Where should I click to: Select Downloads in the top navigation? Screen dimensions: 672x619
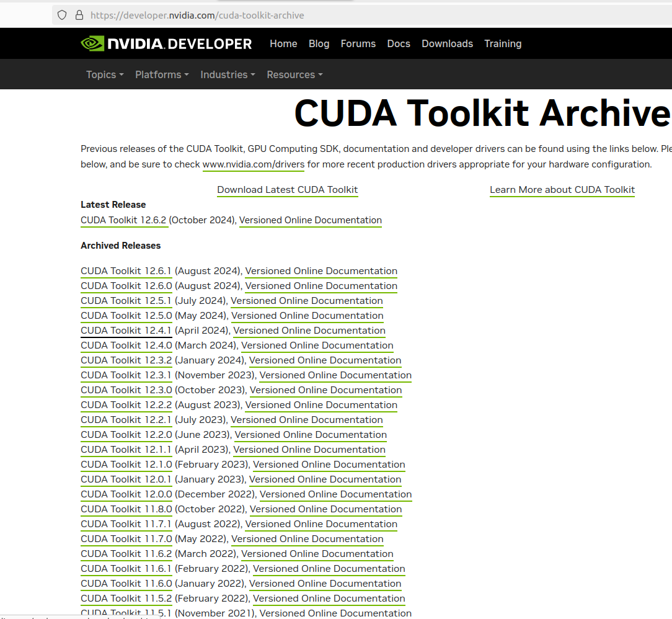(447, 43)
